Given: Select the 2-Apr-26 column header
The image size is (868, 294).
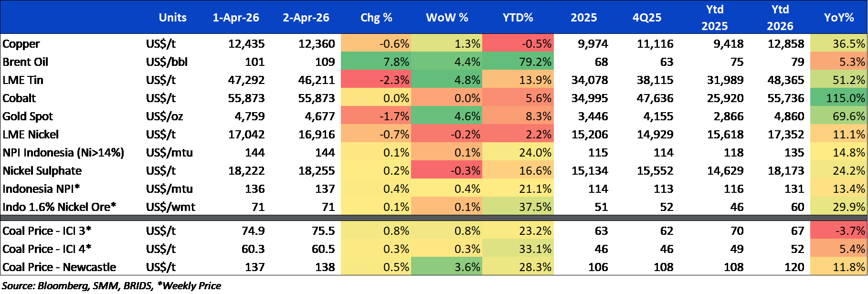Looking at the screenshot, I should point(306,18).
